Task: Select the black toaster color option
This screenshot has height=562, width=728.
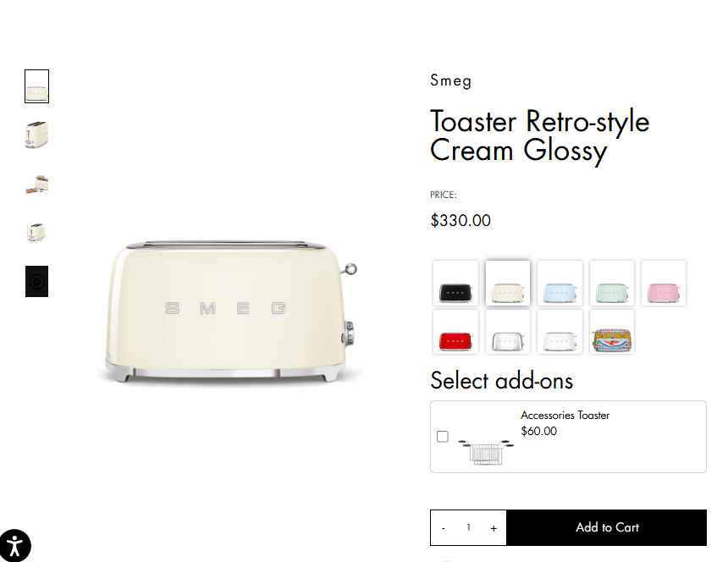Action: (455, 283)
